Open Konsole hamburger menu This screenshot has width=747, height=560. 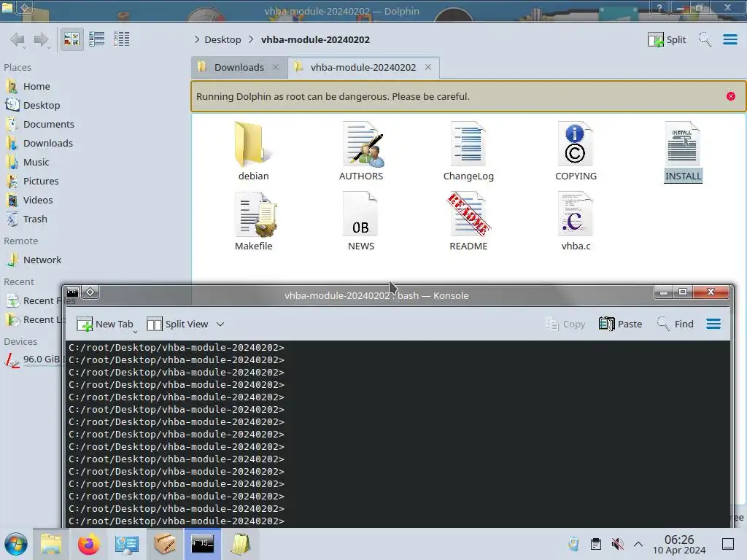pyautogui.click(x=713, y=324)
